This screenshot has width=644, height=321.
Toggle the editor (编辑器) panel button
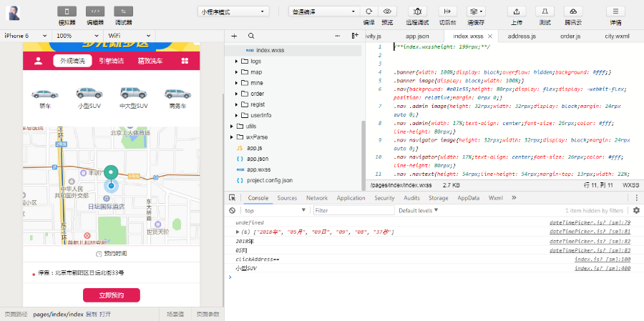pos(94,11)
